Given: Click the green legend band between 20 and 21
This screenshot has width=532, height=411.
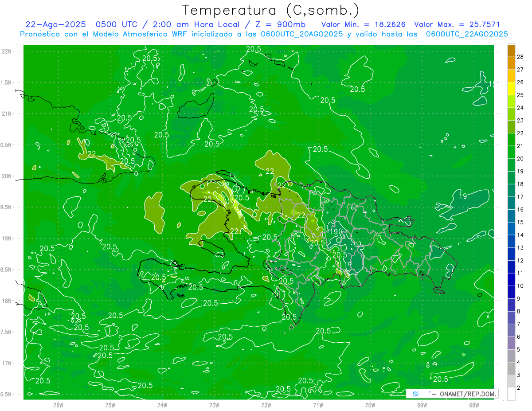Looking at the screenshot, I should 511,152.
